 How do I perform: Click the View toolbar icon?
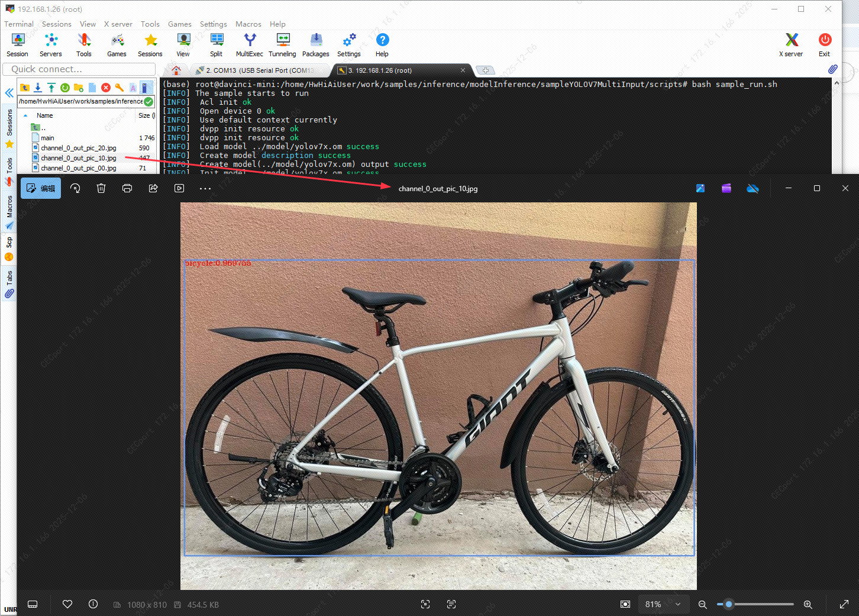(183, 45)
